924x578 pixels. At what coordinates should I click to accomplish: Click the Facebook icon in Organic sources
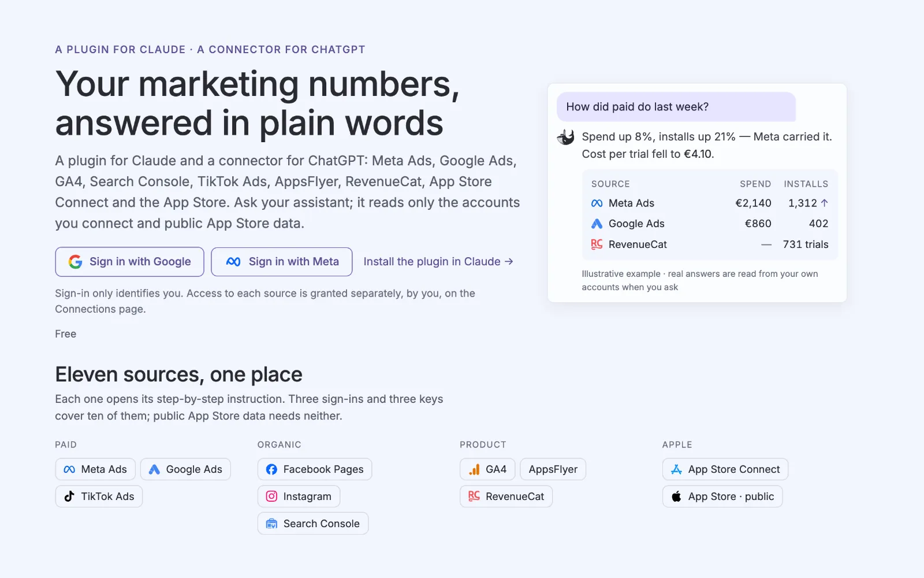pos(271,469)
